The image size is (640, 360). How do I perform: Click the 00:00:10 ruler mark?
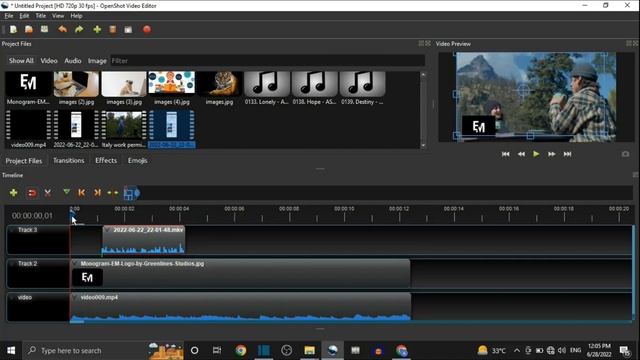coord(344,209)
